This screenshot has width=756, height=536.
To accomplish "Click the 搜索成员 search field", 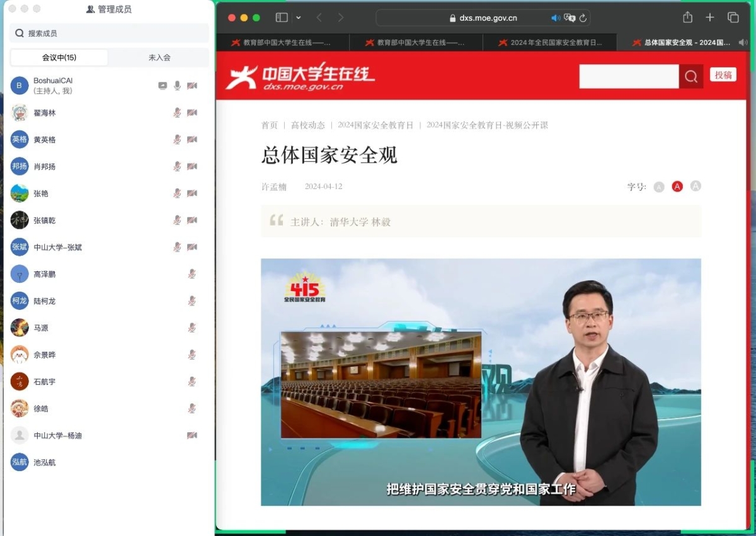I will point(109,33).
